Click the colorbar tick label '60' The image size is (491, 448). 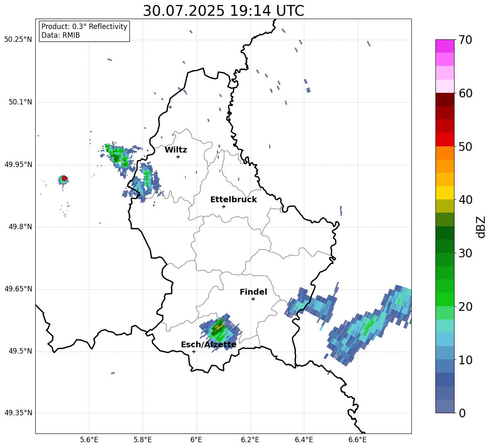(466, 93)
